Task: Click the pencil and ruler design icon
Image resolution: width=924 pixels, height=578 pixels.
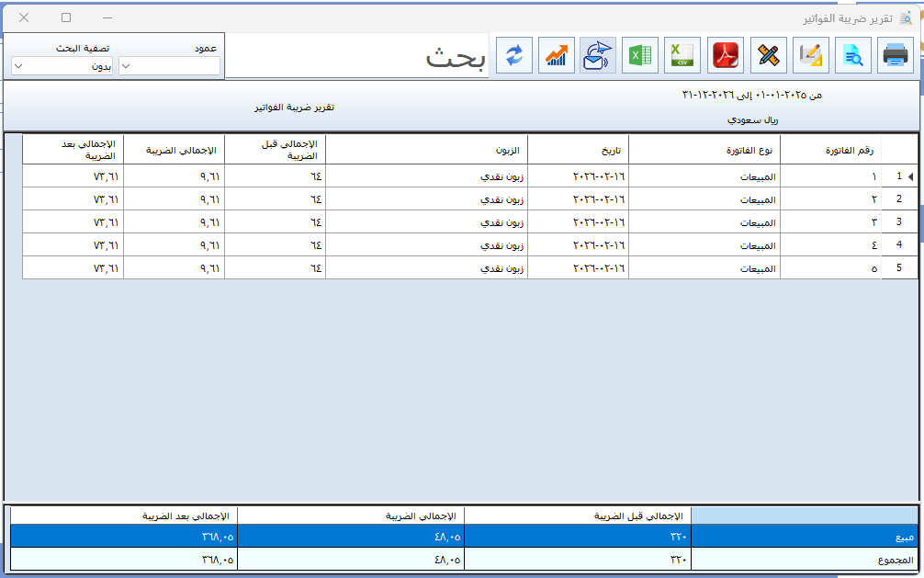Action: click(x=769, y=55)
